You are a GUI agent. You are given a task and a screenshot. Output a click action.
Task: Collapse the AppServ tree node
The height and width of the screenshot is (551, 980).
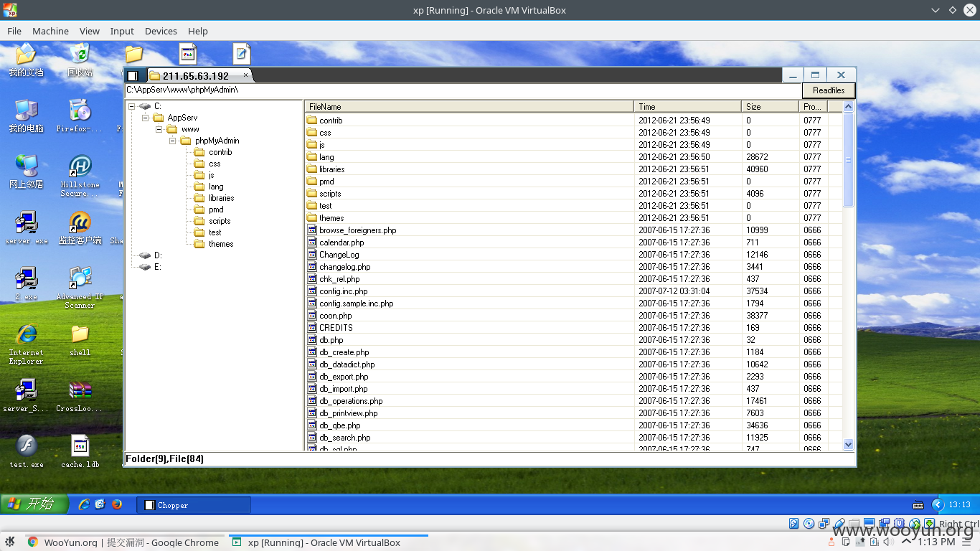click(x=146, y=118)
